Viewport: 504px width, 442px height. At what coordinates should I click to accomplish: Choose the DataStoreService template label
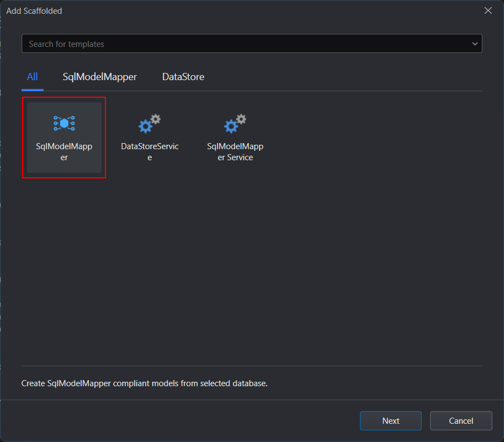click(150, 152)
